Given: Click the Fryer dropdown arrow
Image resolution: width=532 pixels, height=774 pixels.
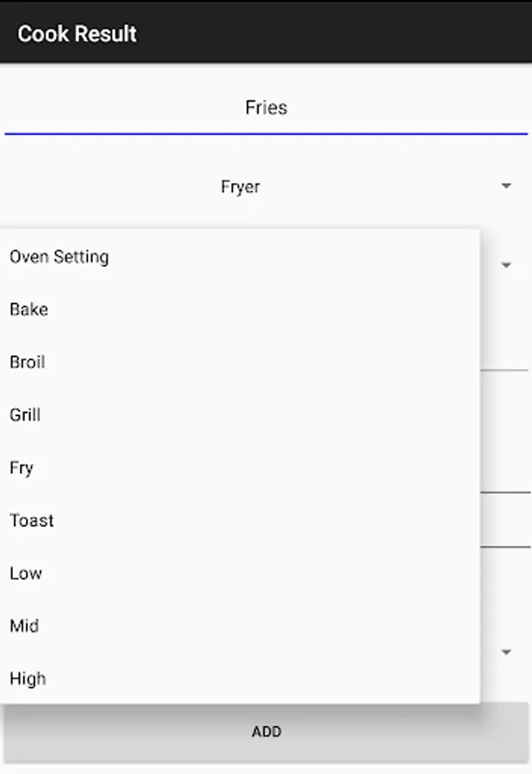Looking at the screenshot, I should point(506,186).
